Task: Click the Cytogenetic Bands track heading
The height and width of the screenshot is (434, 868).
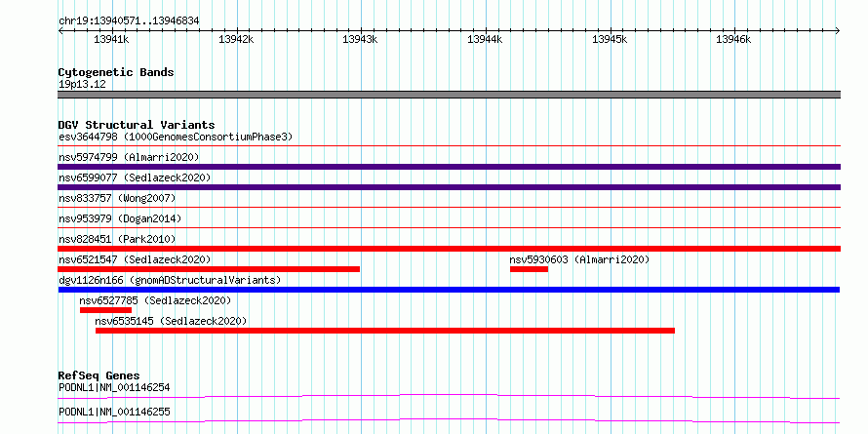Action: (116, 72)
